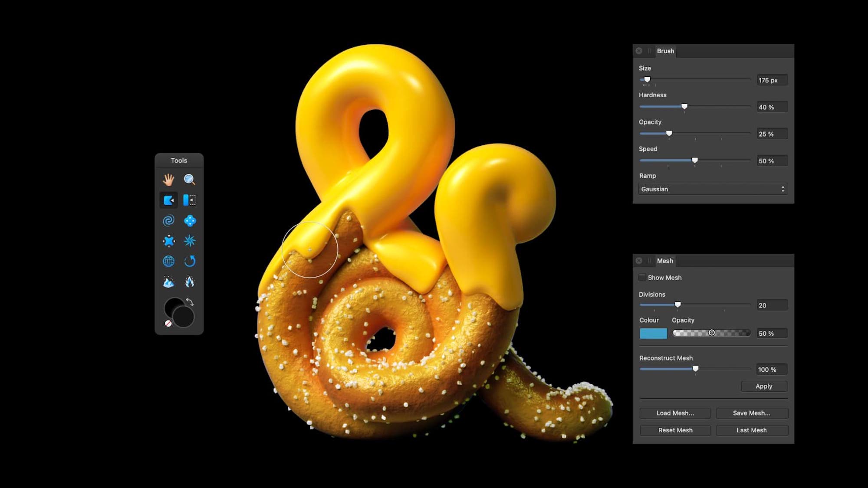Select the Zoom tool in the Tools panel
868x488 pixels.
[x=190, y=180]
